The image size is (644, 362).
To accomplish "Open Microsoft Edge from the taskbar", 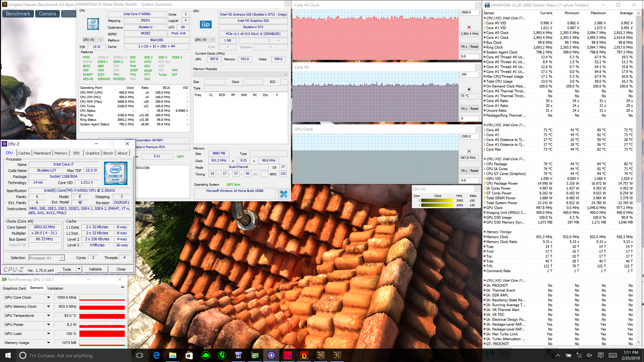I will (156, 355).
